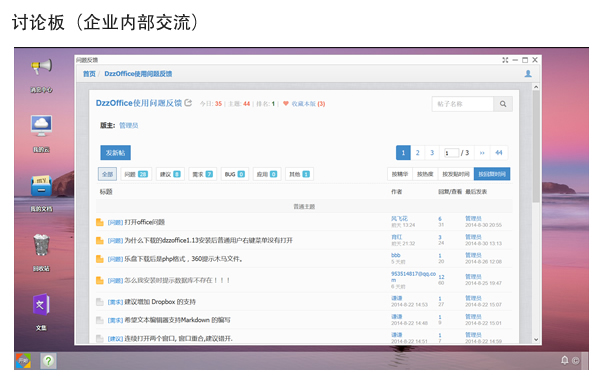Sort threads by post time option
600x390 pixels.
click(x=456, y=174)
